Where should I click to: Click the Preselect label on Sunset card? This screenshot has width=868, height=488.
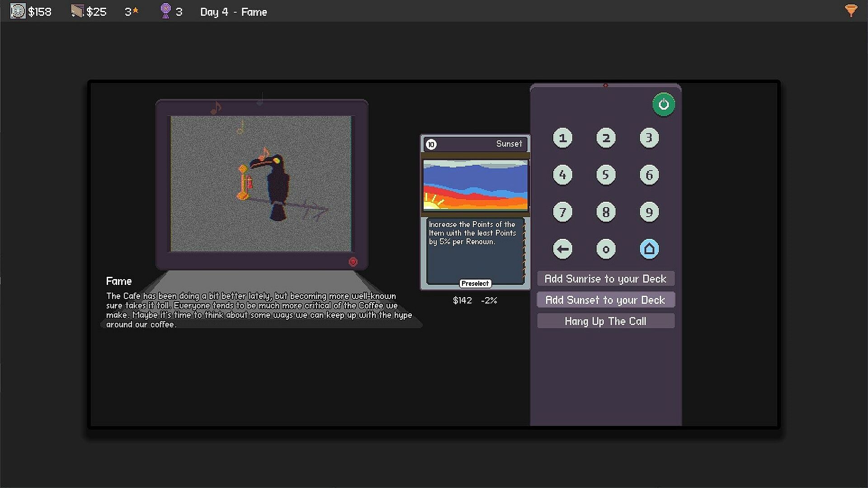(x=475, y=284)
